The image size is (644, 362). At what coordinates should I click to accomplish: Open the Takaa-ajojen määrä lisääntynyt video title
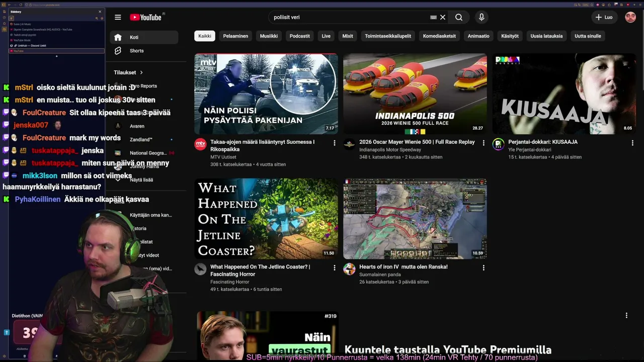click(262, 146)
